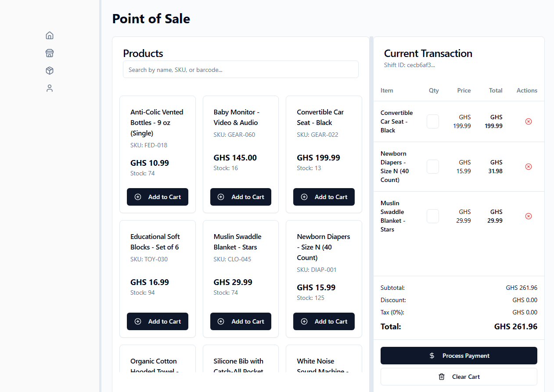This screenshot has width=554, height=392.
Task: Click the plus icon on Baby Monitor's Add button
Action: pyautogui.click(x=221, y=197)
